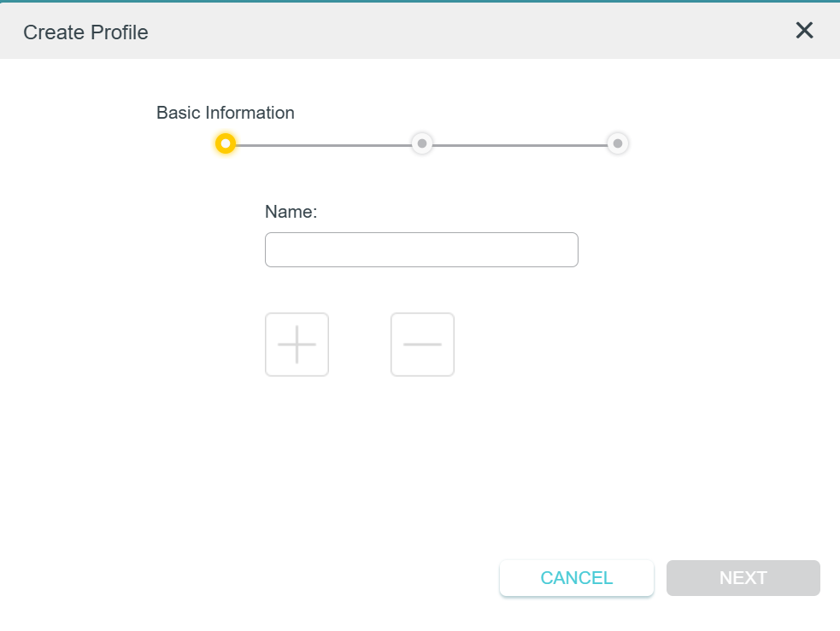The height and width of the screenshot is (631, 840).
Task: Select the highlighted yellow first step indicator
Action: [x=225, y=143]
